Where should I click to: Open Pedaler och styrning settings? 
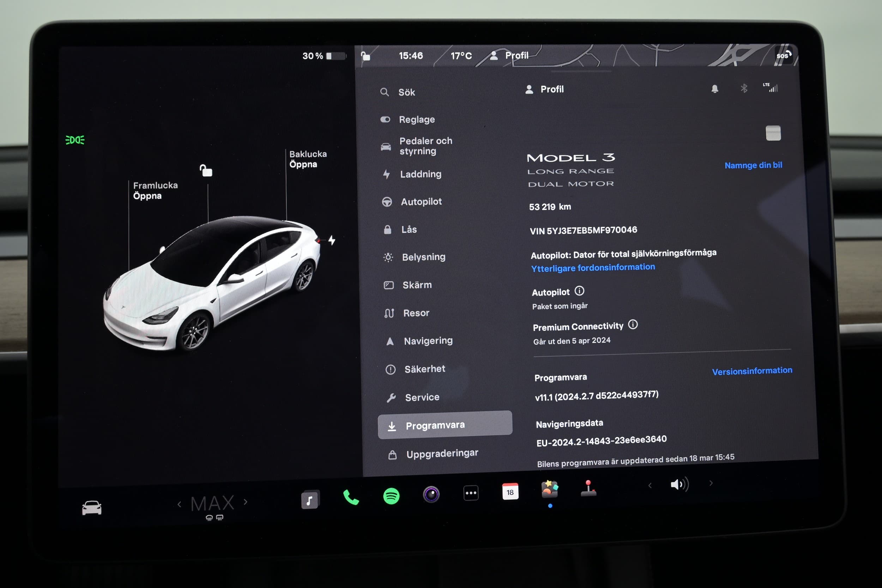coord(416,146)
